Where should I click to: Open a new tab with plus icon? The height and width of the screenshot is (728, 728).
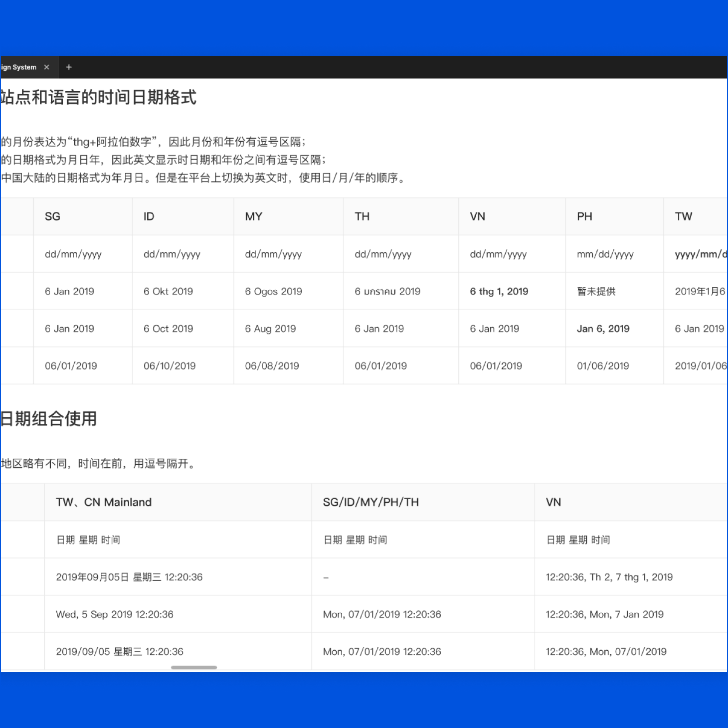coord(69,67)
